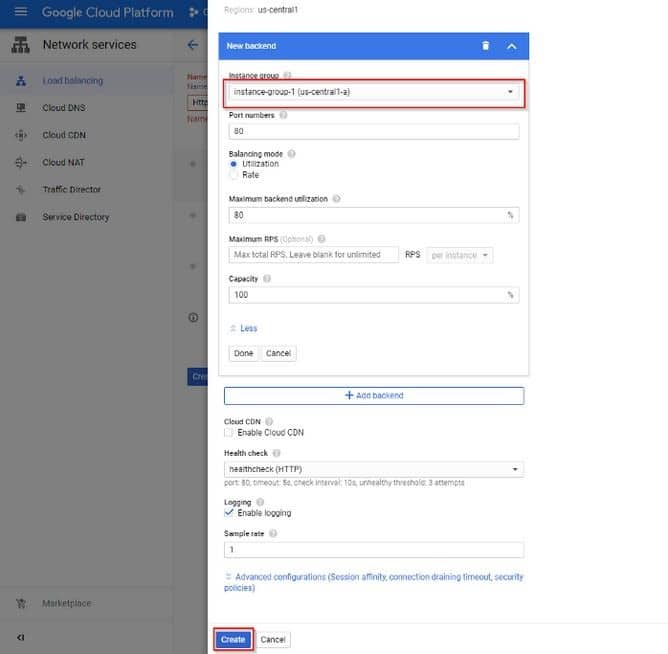Open help for Maximum RPS
The width and height of the screenshot is (668, 654).
point(322,239)
